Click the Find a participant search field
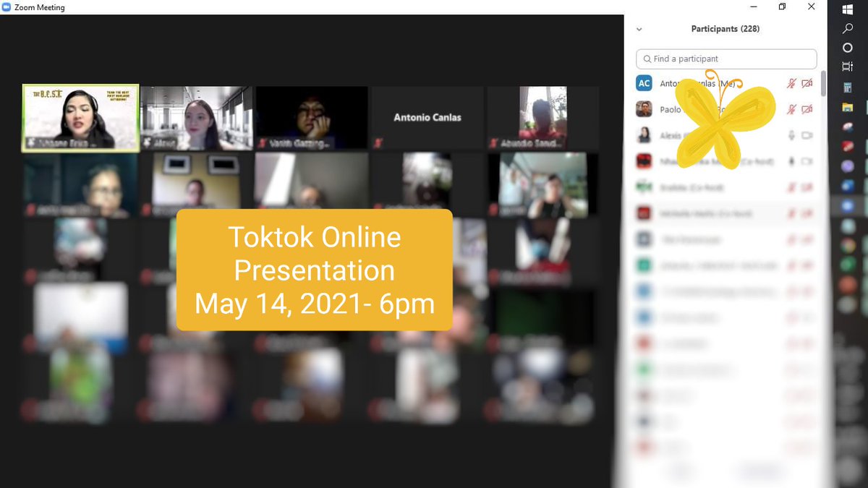Viewport: 868px width, 488px height. coord(726,59)
